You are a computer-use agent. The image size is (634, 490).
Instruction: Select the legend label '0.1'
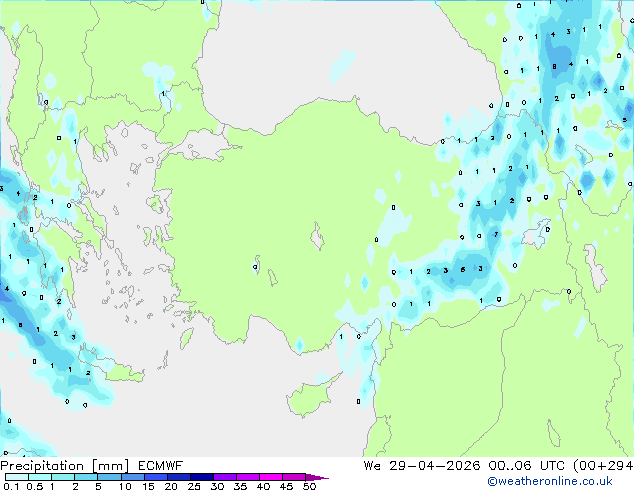click(x=11, y=486)
